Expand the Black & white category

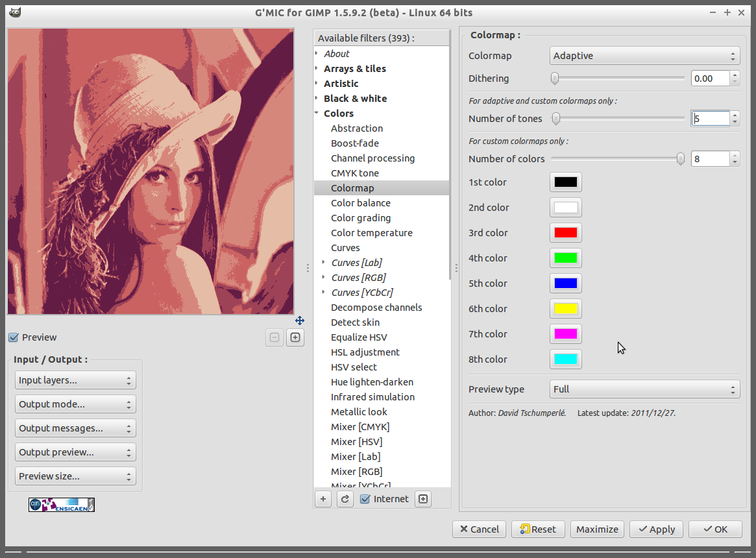coord(317,99)
